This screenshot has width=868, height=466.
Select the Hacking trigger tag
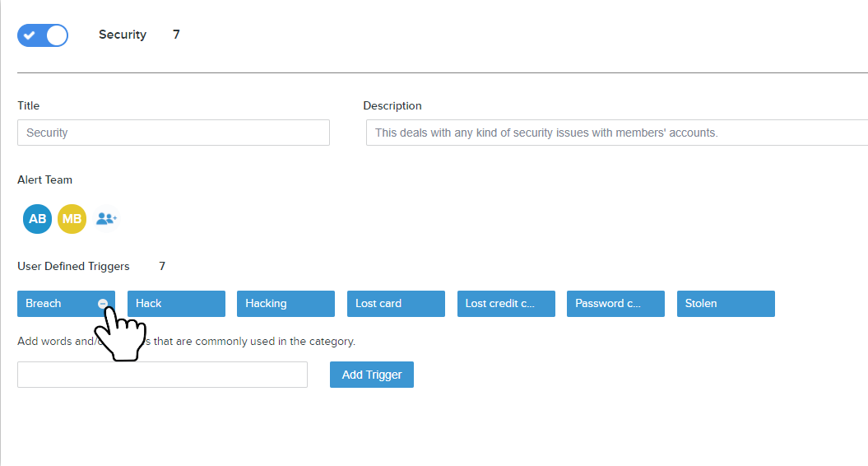click(x=285, y=304)
